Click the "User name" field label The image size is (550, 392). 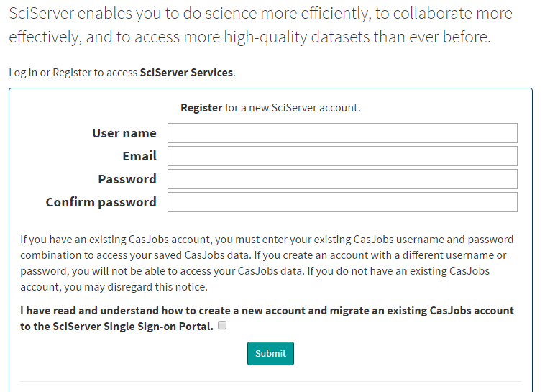pos(124,133)
